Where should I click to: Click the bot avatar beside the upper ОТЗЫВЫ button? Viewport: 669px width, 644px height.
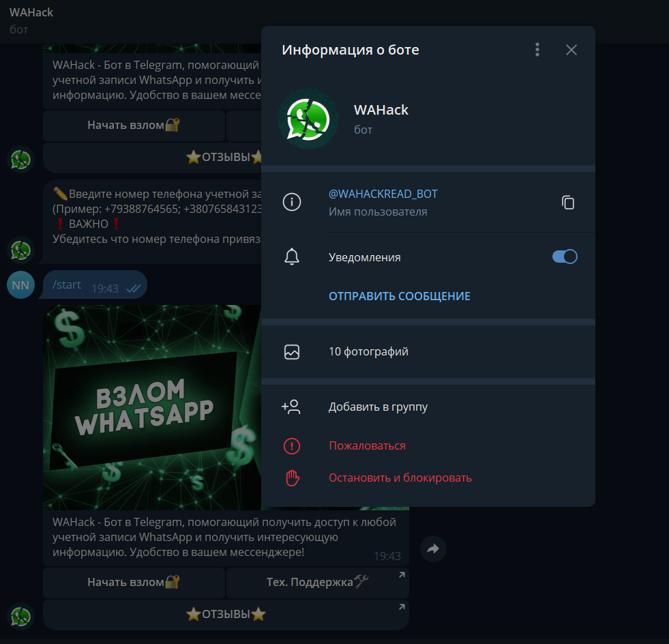pos(20,159)
